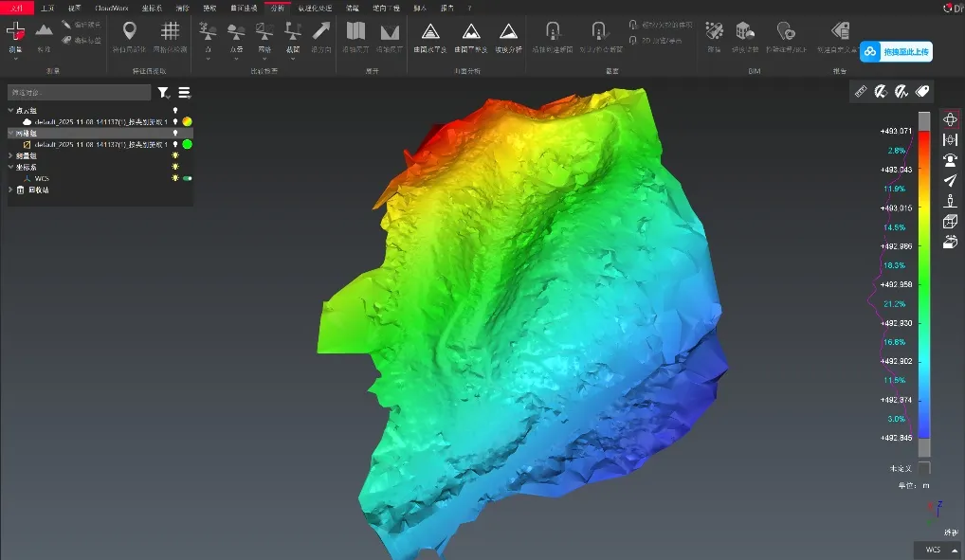
Task: Select the 点云 comparison scale icon
Action: coord(236,30)
